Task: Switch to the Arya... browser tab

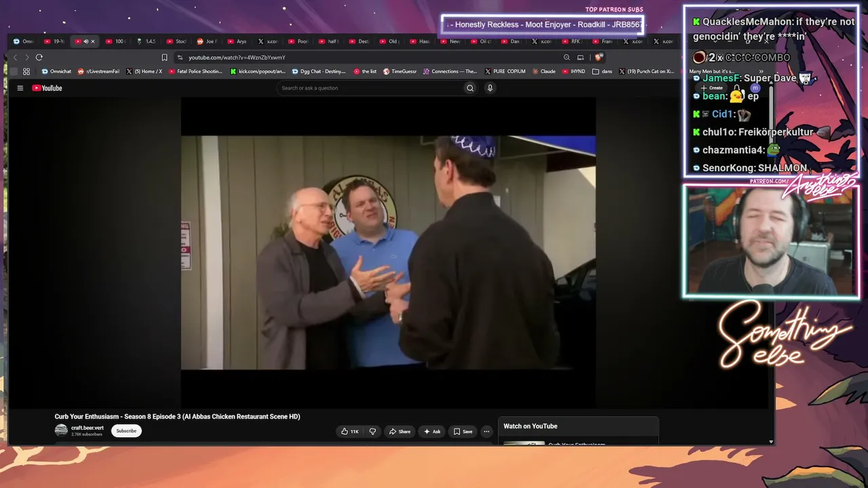Action: 238,41
